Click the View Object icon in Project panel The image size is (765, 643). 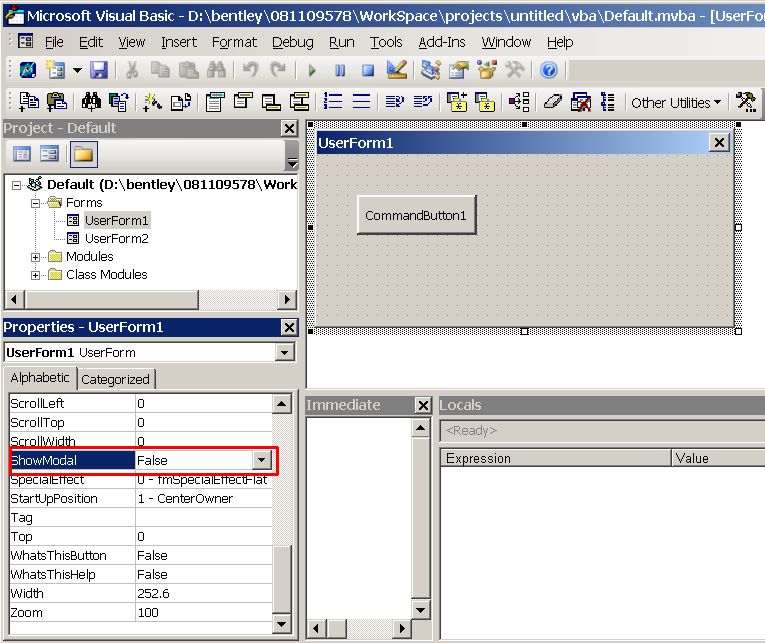(x=50, y=154)
